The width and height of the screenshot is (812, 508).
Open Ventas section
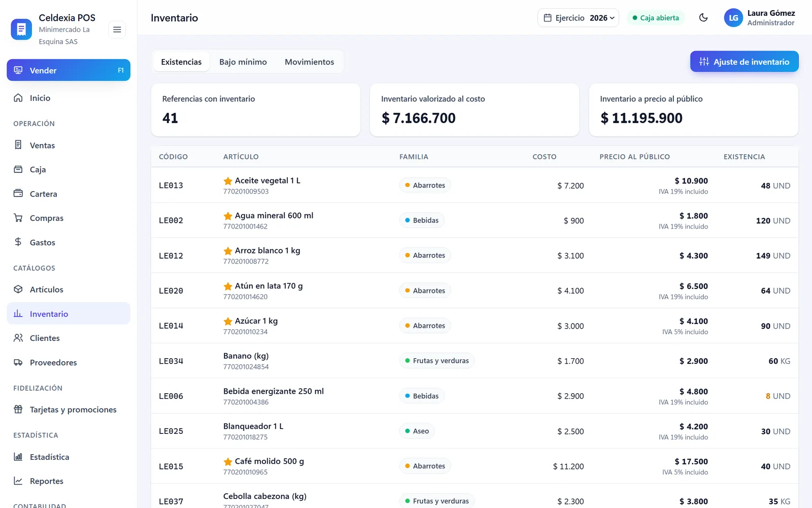[69, 145]
